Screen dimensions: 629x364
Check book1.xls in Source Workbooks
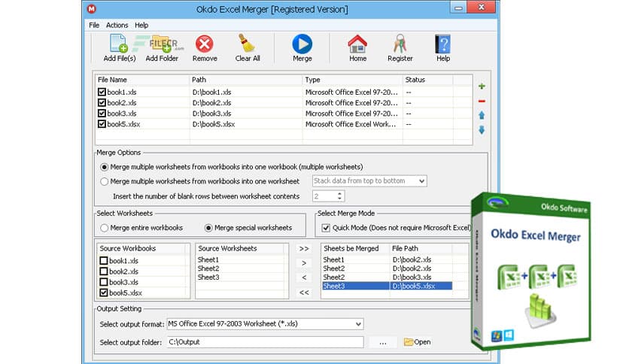104,260
